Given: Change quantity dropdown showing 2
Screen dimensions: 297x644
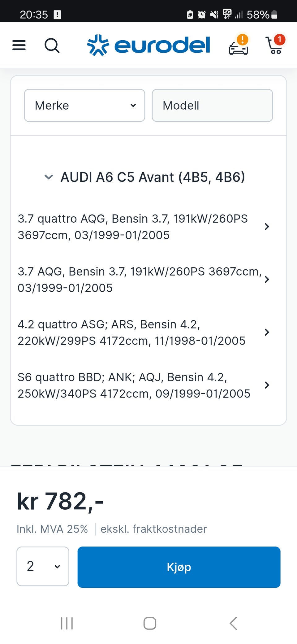Looking at the screenshot, I should [x=43, y=566].
